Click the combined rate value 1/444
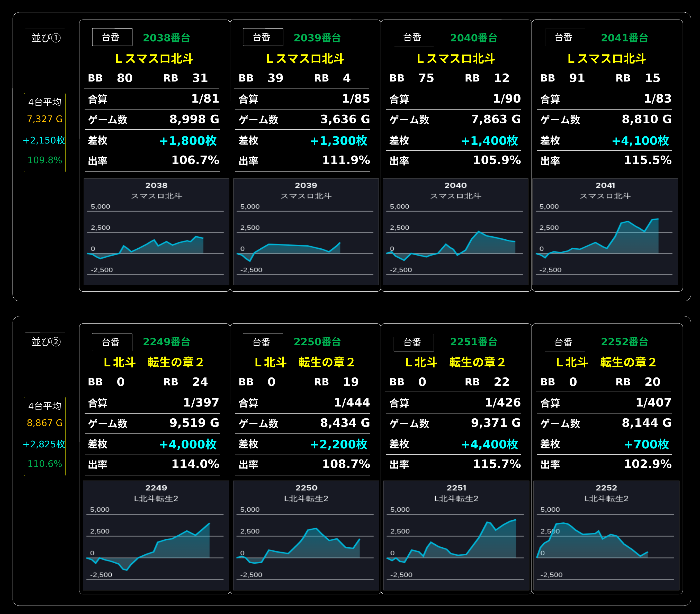The width and height of the screenshot is (700, 614). click(x=352, y=403)
